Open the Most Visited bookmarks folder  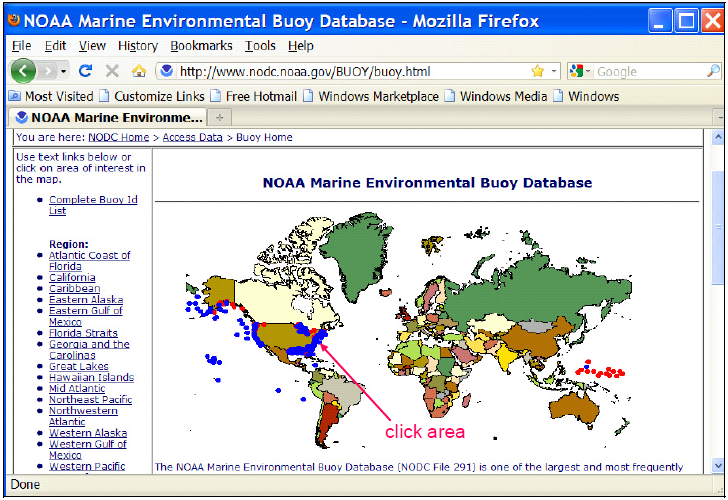point(51,96)
